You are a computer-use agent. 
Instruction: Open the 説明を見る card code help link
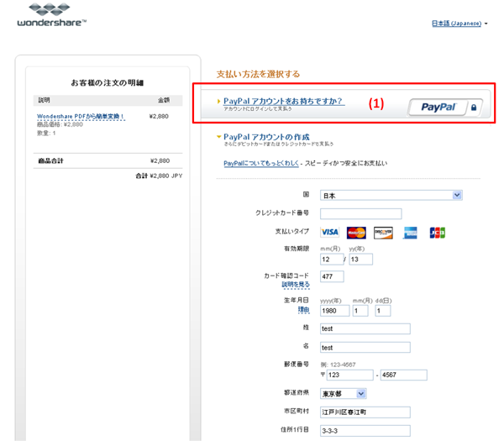pyautogui.click(x=296, y=285)
